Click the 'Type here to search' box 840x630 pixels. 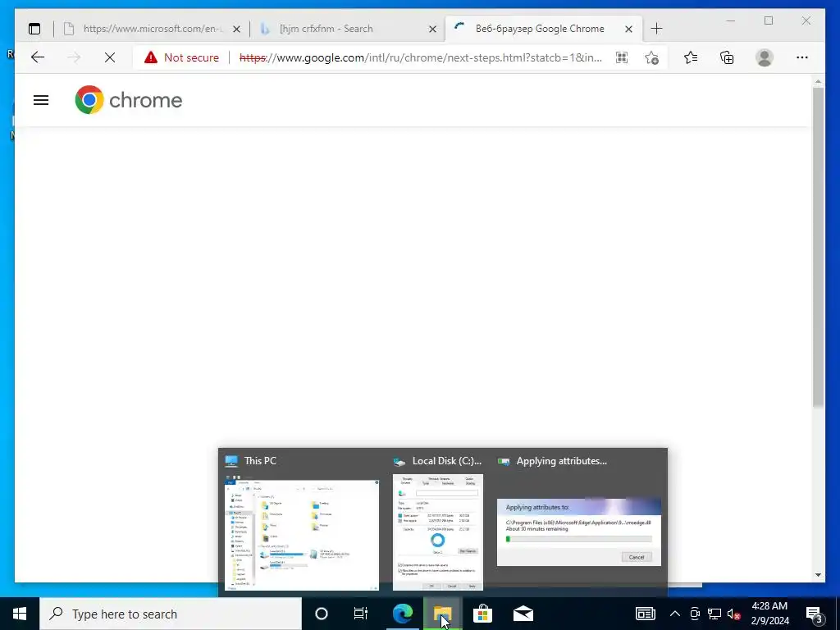point(171,614)
